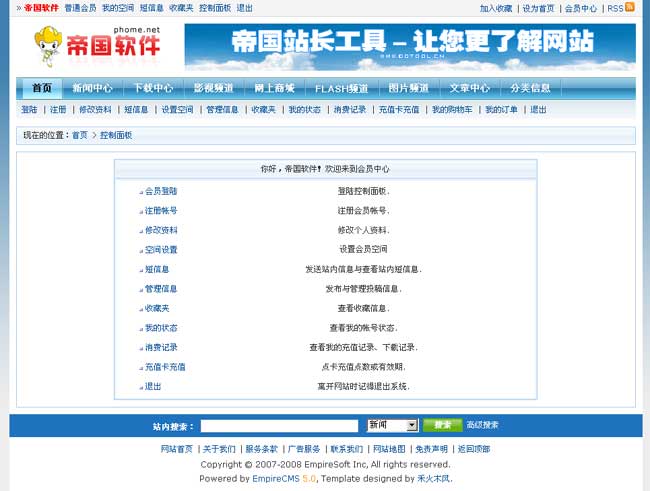Click 首页 in the breadcrumb path

click(x=79, y=134)
